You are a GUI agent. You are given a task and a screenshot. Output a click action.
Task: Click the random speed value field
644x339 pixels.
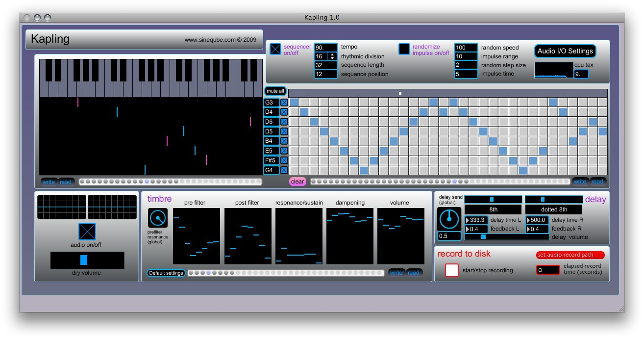tap(466, 48)
